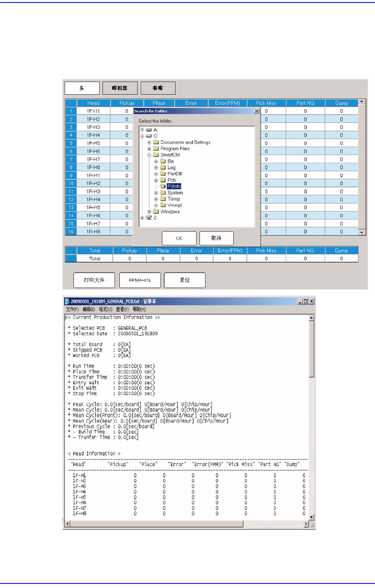Screen dimensions: 375x588
Task: Click the 1R-H3 head cell
Action: 93,192
